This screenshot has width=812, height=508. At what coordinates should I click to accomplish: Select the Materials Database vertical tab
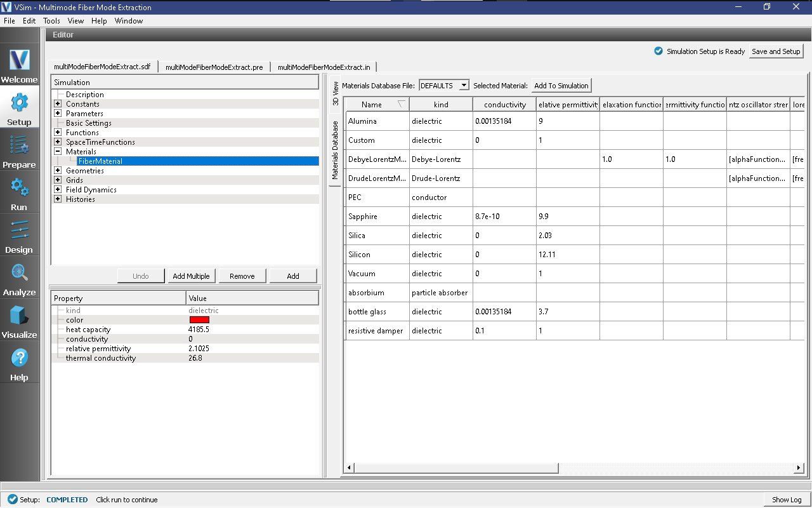click(336, 150)
